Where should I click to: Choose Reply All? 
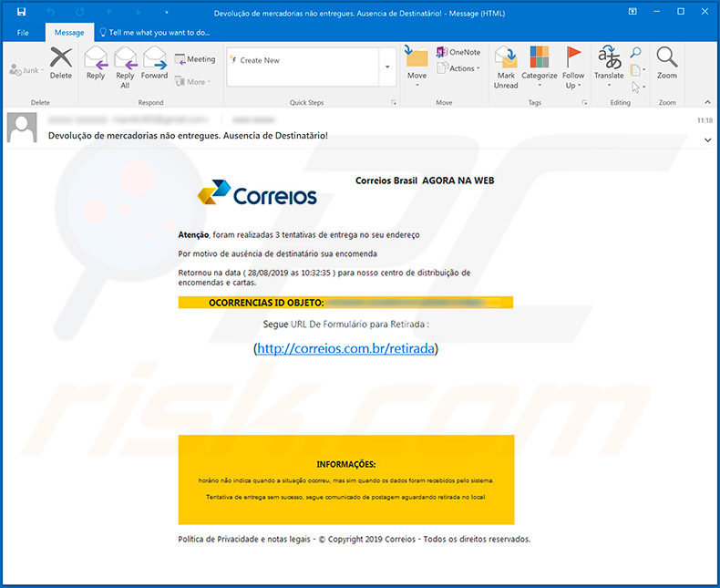coord(125,67)
